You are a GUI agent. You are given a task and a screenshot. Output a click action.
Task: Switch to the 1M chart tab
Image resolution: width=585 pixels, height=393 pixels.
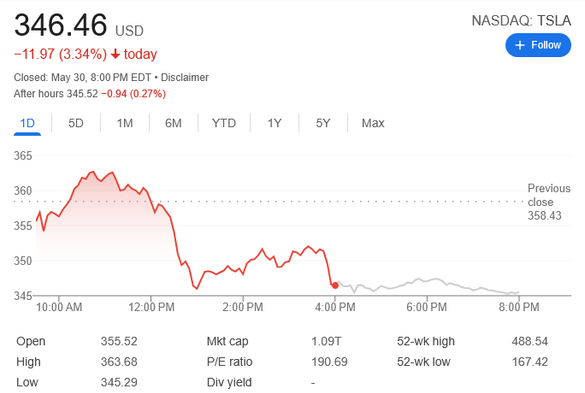pyautogui.click(x=125, y=123)
